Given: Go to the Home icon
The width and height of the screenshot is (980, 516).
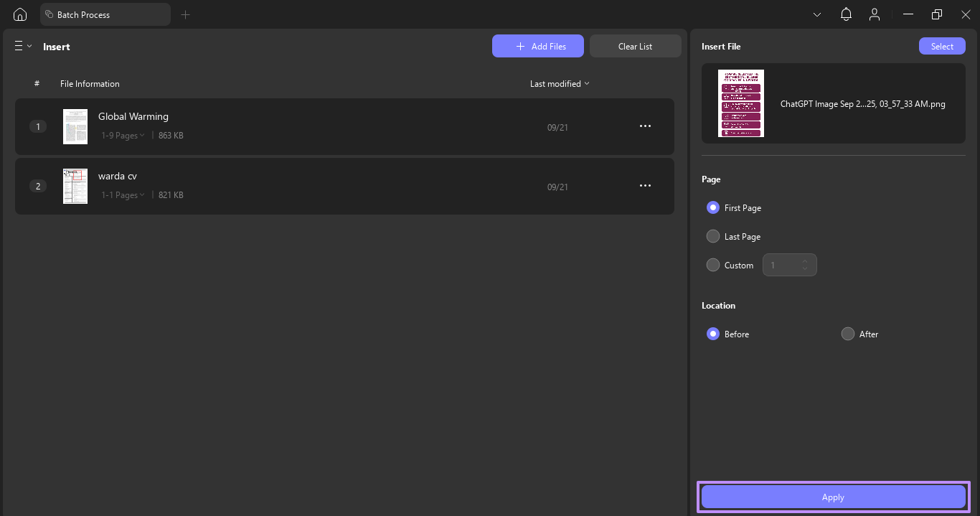Looking at the screenshot, I should pyautogui.click(x=20, y=14).
